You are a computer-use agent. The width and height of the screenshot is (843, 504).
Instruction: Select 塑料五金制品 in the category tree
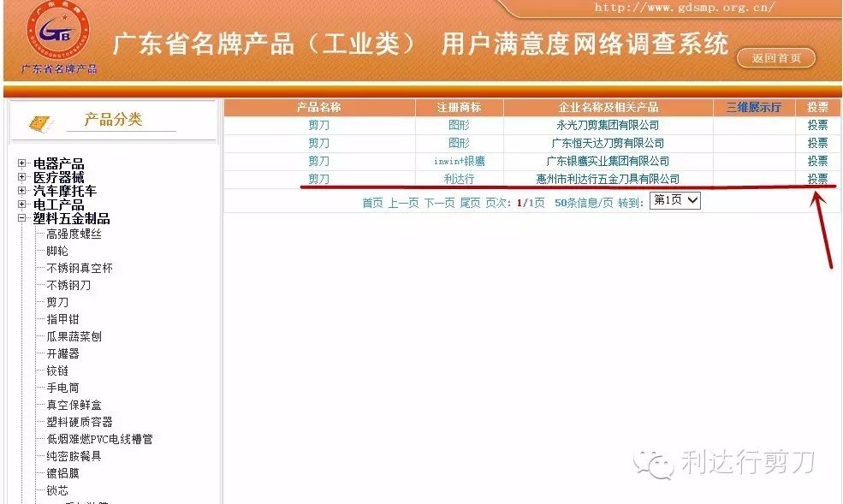[x=72, y=218]
